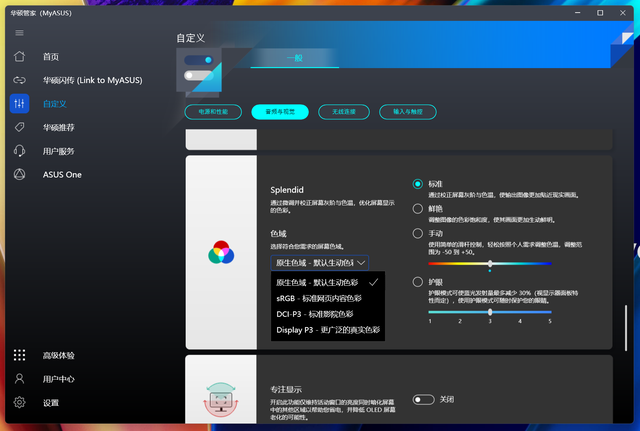The width and height of the screenshot is (640, 431).
Task: Open 用户中心 in the sidebar
Action: pyautogui.click(x=59, y=379)
